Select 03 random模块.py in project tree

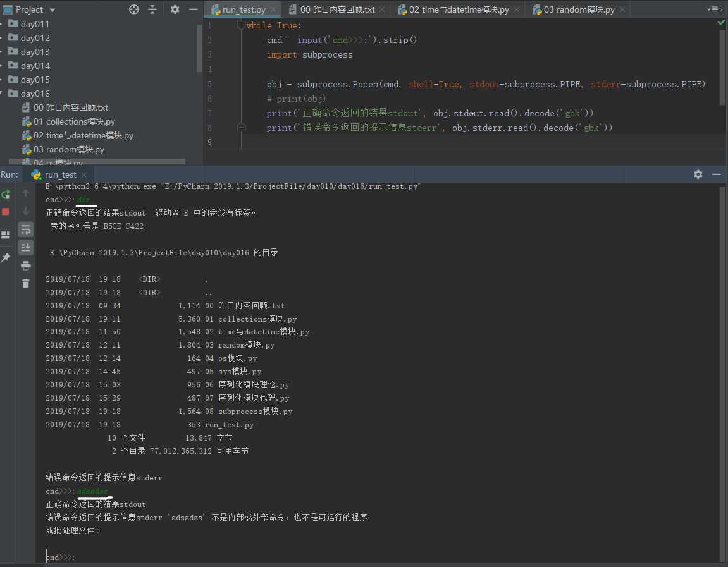pyautogui.click(x=64, y=149)
